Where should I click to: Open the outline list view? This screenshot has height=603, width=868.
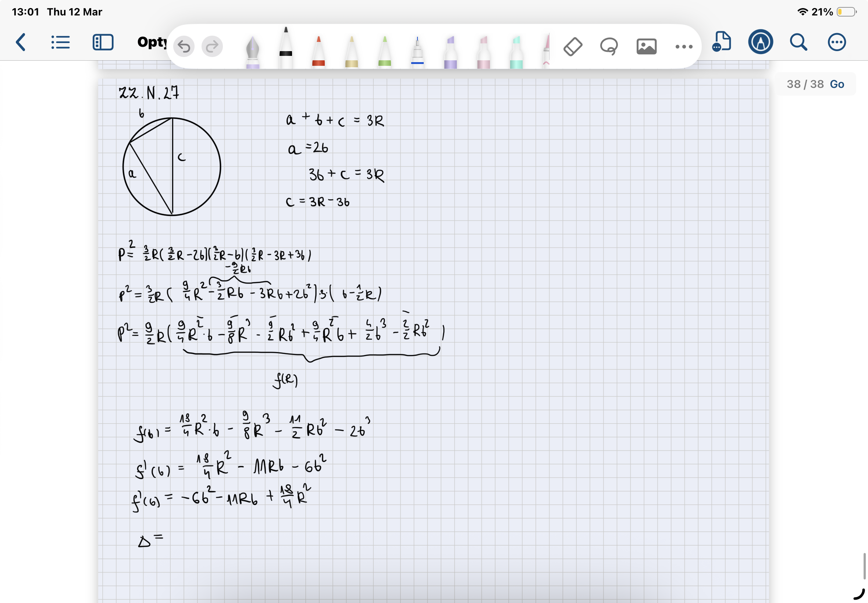[x=60, y=42]
